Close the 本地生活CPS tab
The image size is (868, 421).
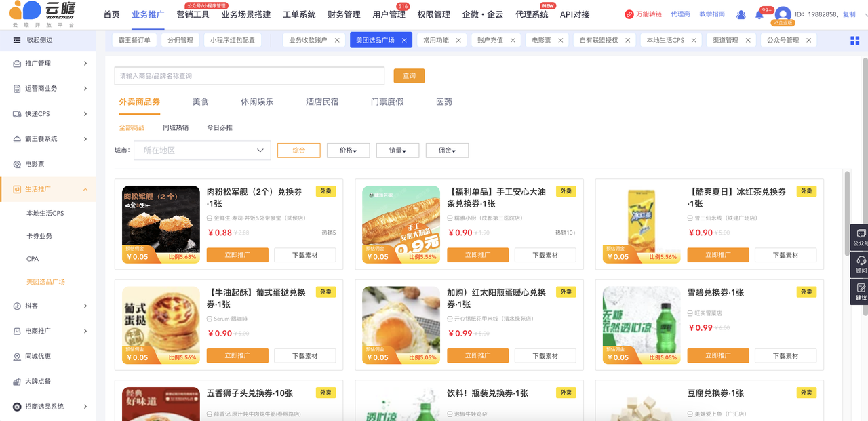tap(694, 41)
